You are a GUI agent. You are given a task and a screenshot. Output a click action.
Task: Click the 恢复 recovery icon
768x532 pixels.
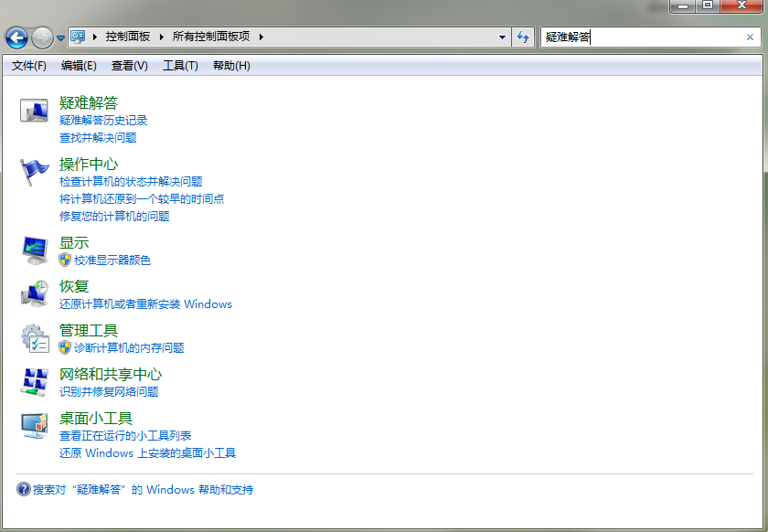pyautogui.click(x=35, y=294)
